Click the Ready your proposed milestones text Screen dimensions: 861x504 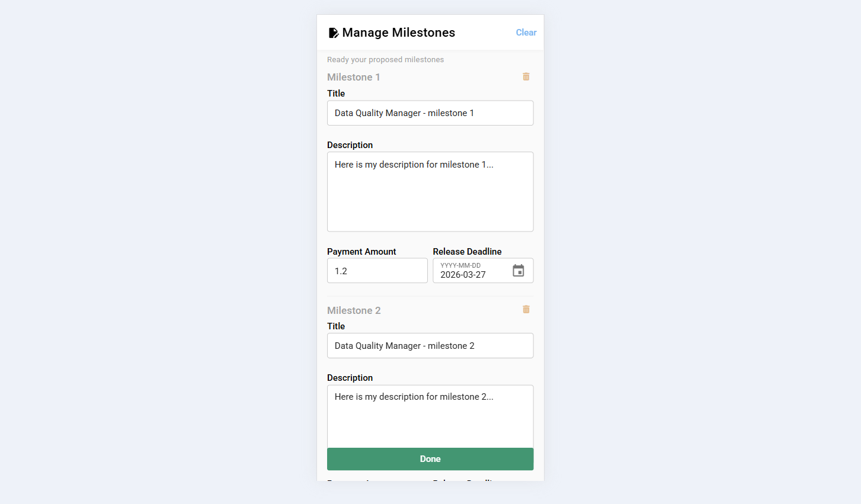pos(385,59)
